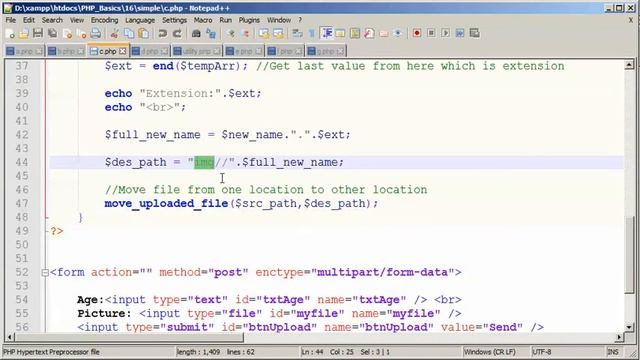640x360 pixels.
Task: Close the c.php tab
Action: point(122,51)
